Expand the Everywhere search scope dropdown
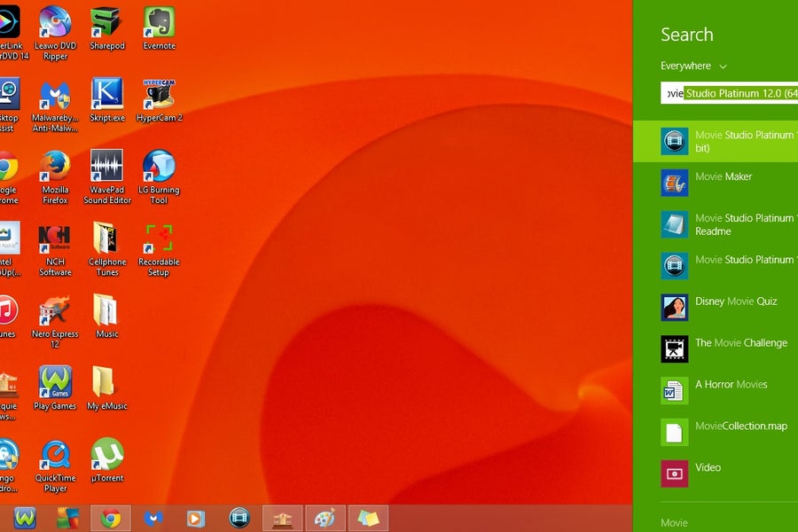798x532 pixels. tap(693, 66)
